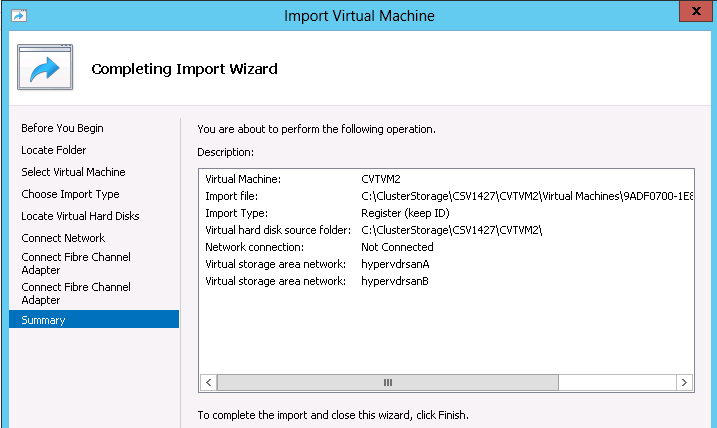Open the Locate Folder step
Viewport: 717px width, 428px height.
coord(54,150)
